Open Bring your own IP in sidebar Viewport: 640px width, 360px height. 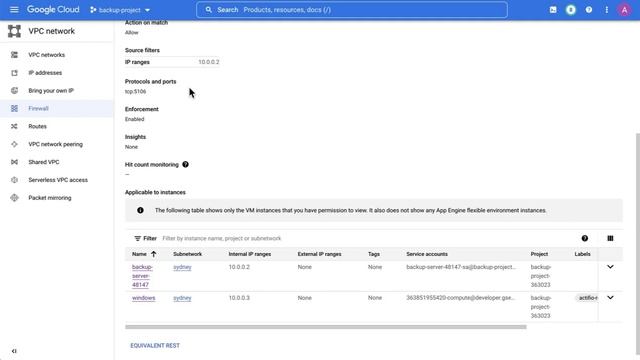point(51,91)
